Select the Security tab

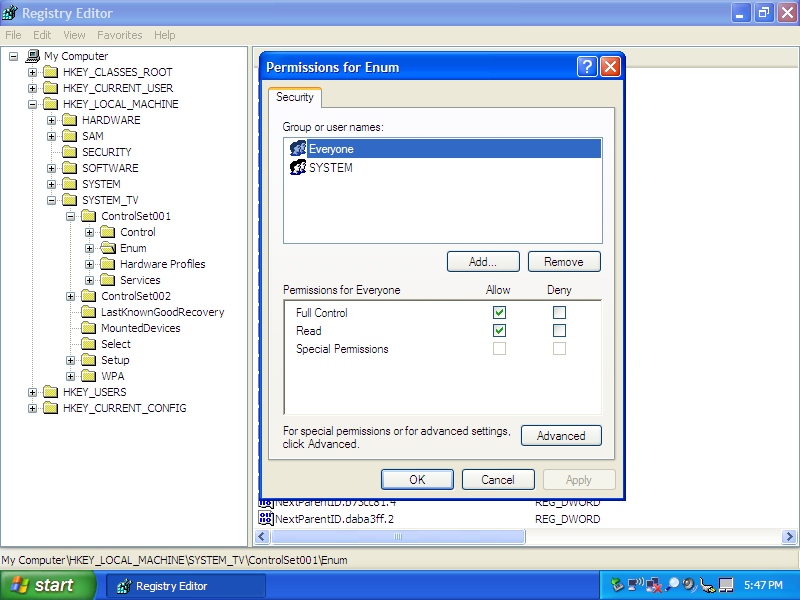tap(294, 97)
